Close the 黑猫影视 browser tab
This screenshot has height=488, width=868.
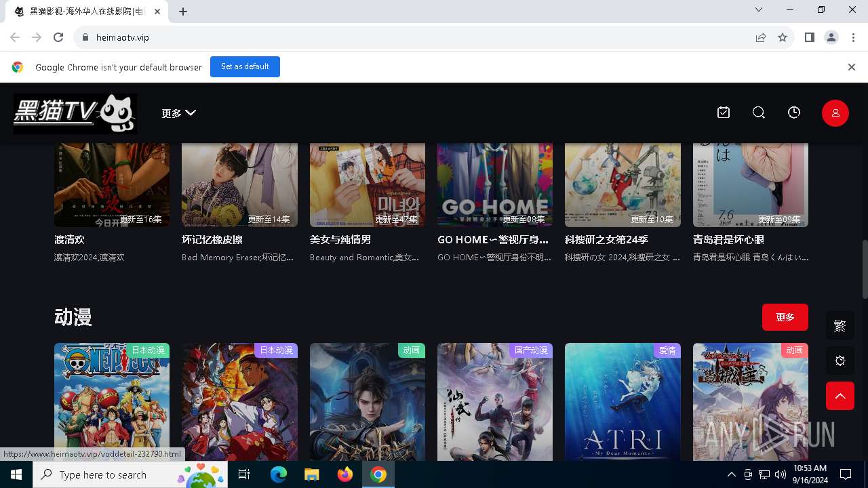click(x=157, y=12)
